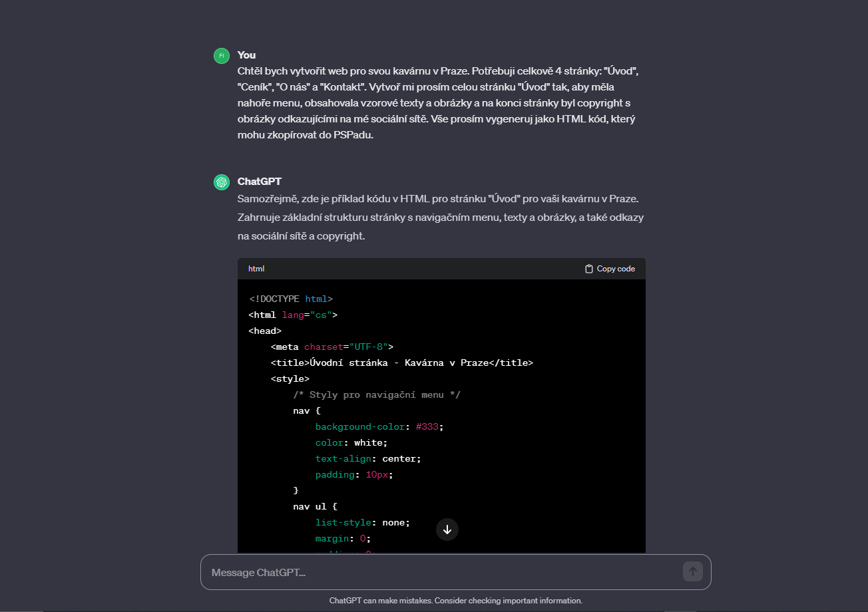The height and width of the screenshot is (612, 868).
Task: Click the 'list-style: none;' code line
Action: tap(363, 523)
